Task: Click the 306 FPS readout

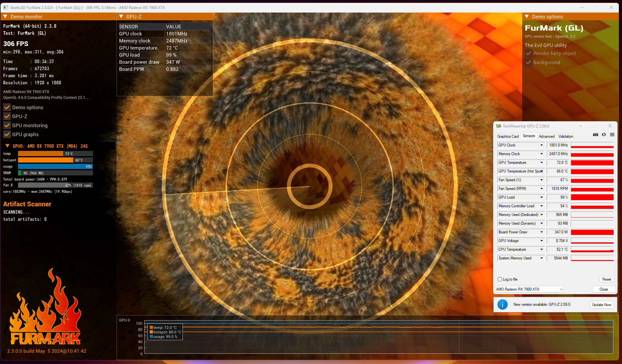Action: tap(16, 44)
